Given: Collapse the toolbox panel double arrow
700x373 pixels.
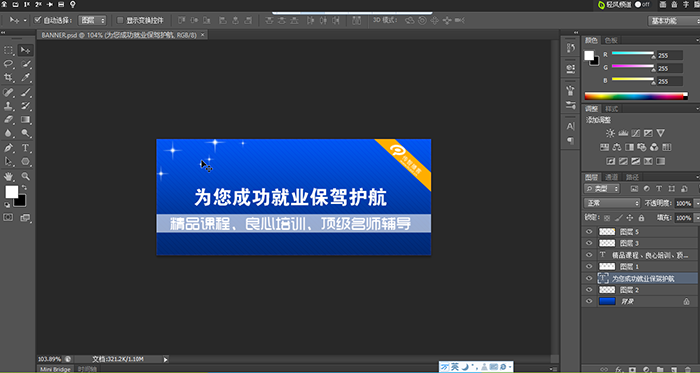Looking at the screenshot, I should point(3,33).
